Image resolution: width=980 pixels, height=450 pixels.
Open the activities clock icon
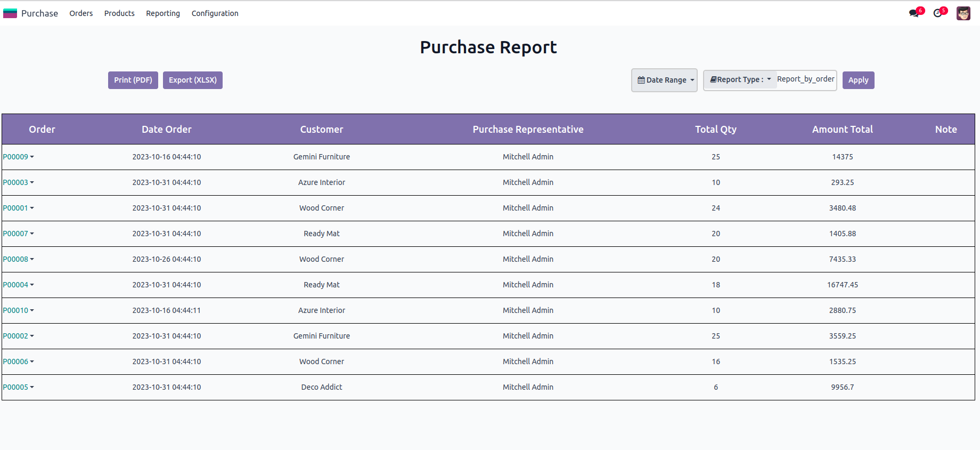click(938, 13)
